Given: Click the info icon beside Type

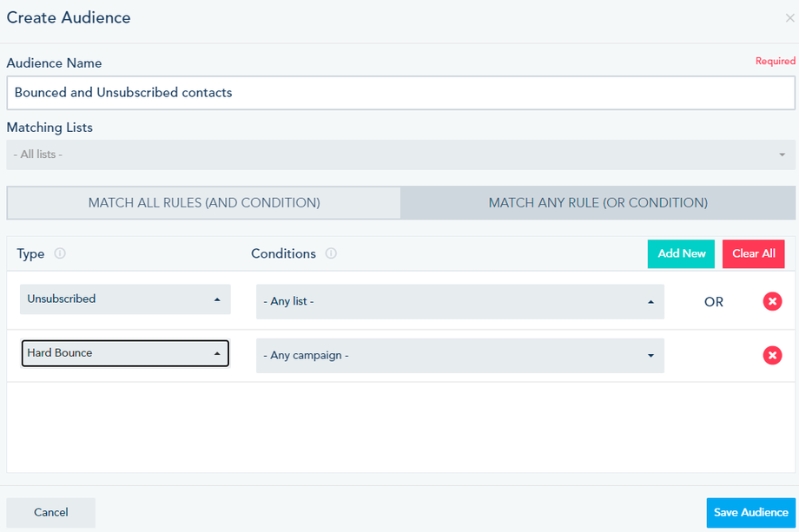Looking at the screenshot, I should [60, 254].
